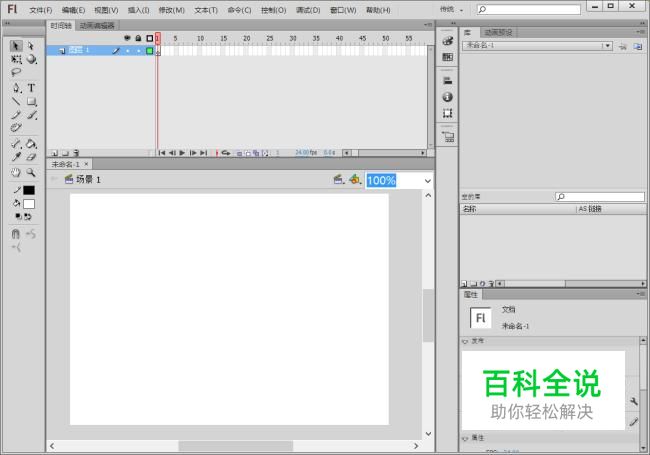
Task: Click the library search input field
Action: pos(600,196)
